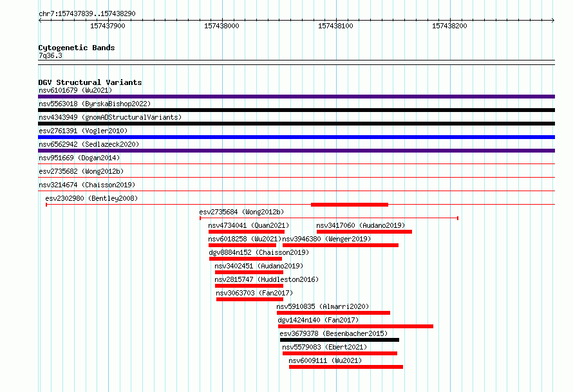Image resolution: width=573 pixels, height=392 pixels.
Task: Click the blue bar under esv2761391
Action: (296, 137)
